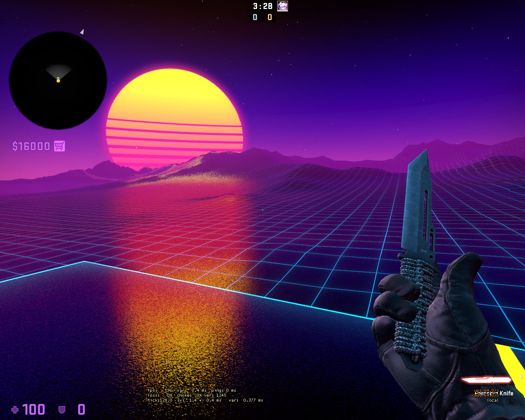Click the var: 0.377 ms readout
525x420 pixels.
[246, 400]
